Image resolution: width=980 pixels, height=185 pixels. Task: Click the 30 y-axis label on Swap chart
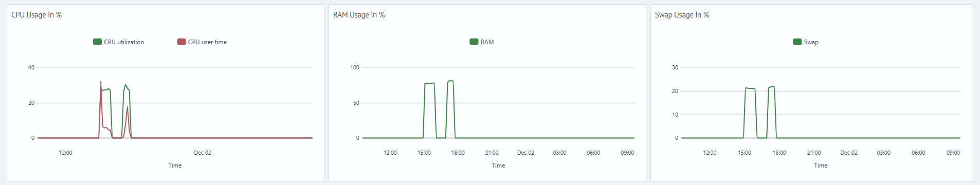tap(675, 67)
